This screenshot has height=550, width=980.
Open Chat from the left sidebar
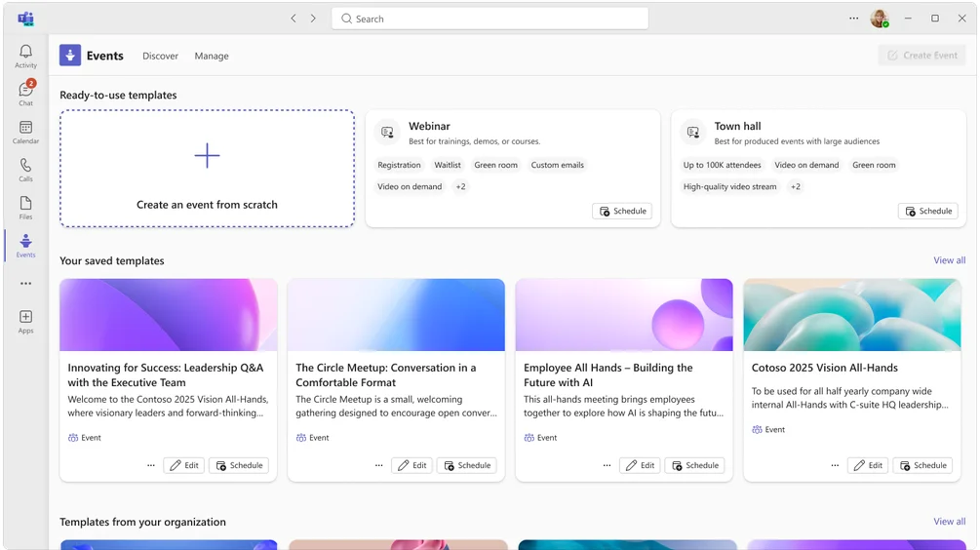[25, 94]
